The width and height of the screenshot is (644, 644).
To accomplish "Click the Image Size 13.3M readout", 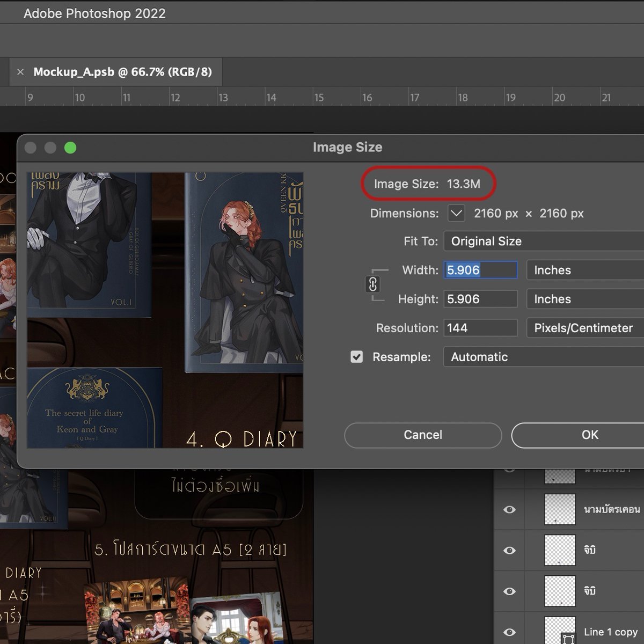I will (x=427, y=184).
